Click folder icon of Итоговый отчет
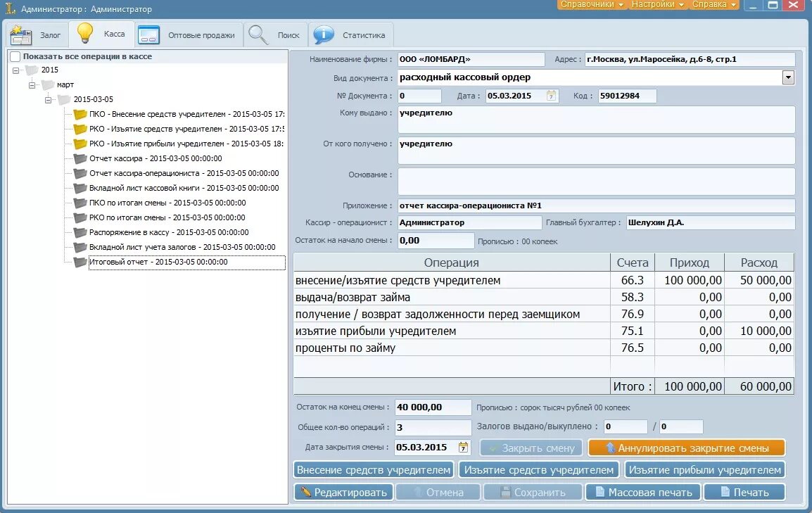 (x=80, y=262)
